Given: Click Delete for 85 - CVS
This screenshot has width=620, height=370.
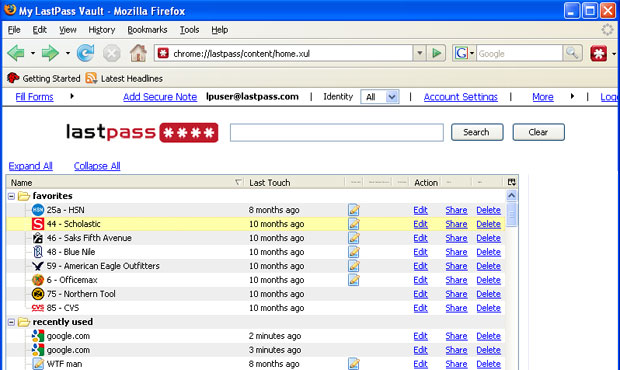Looking at the screenshot, I should 488,308.
